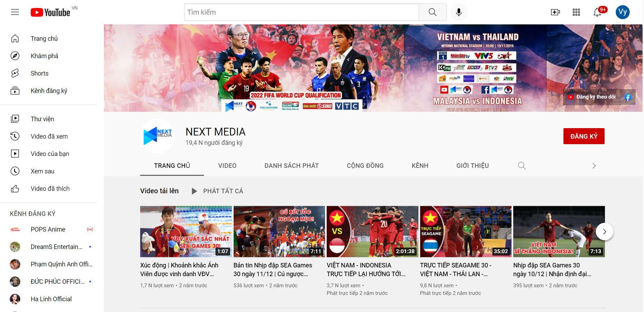The image size is (644, 312).
Task: Open title Xúc động | Khoảnh khắc Ánh Viên
Action: click(179, 270)
